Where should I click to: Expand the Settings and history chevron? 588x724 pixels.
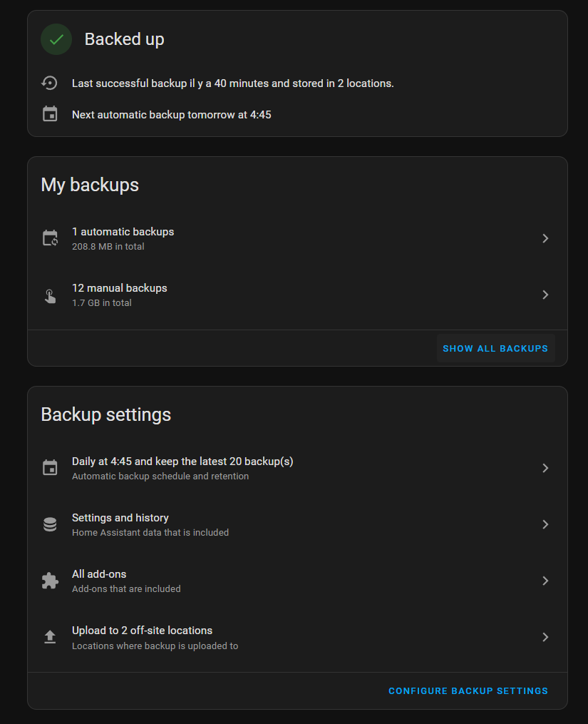click(x=545, y=524)
